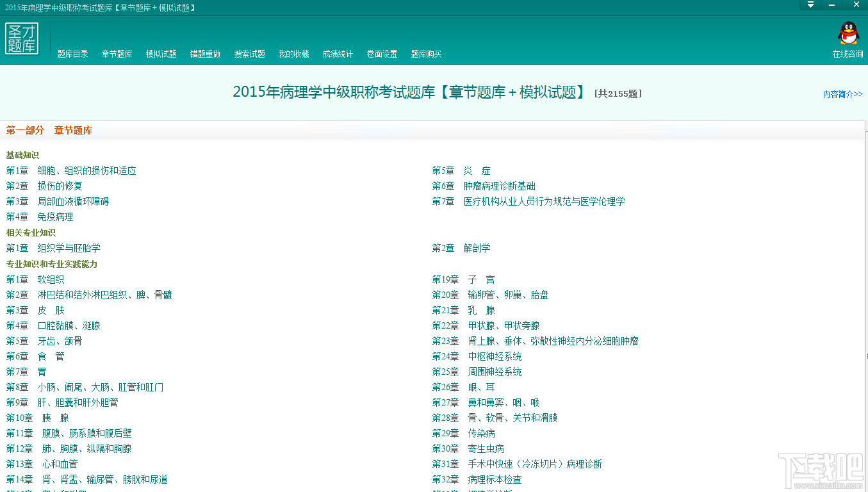868x492 pixels.
Task: Open 第14章 肾、肾盂、输尿管、膀胱和尿道
Action: [87, 479]
